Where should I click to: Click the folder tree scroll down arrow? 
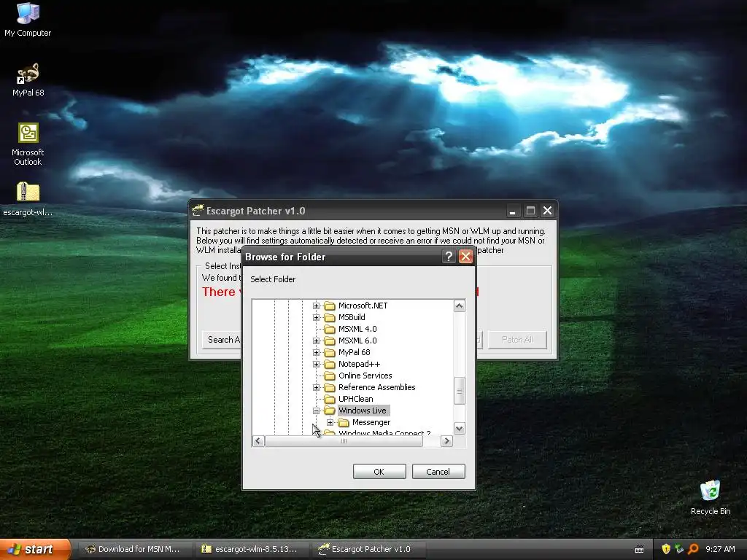point(460,429)
